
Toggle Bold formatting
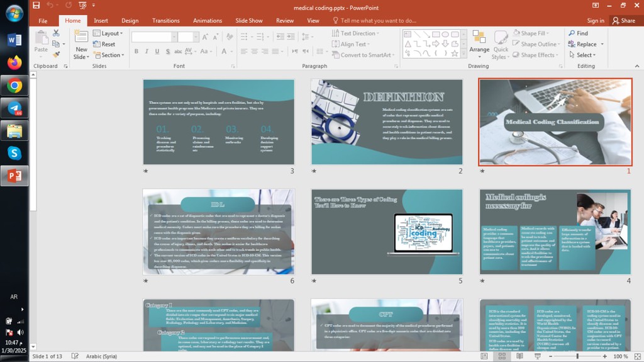[x=136, y=52]
